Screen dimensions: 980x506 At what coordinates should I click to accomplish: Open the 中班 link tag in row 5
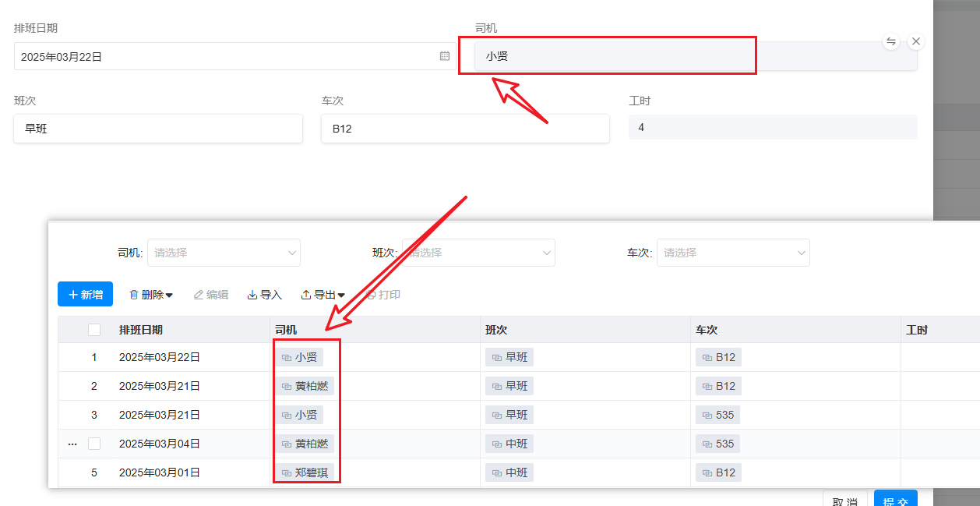tap(509, 472)
